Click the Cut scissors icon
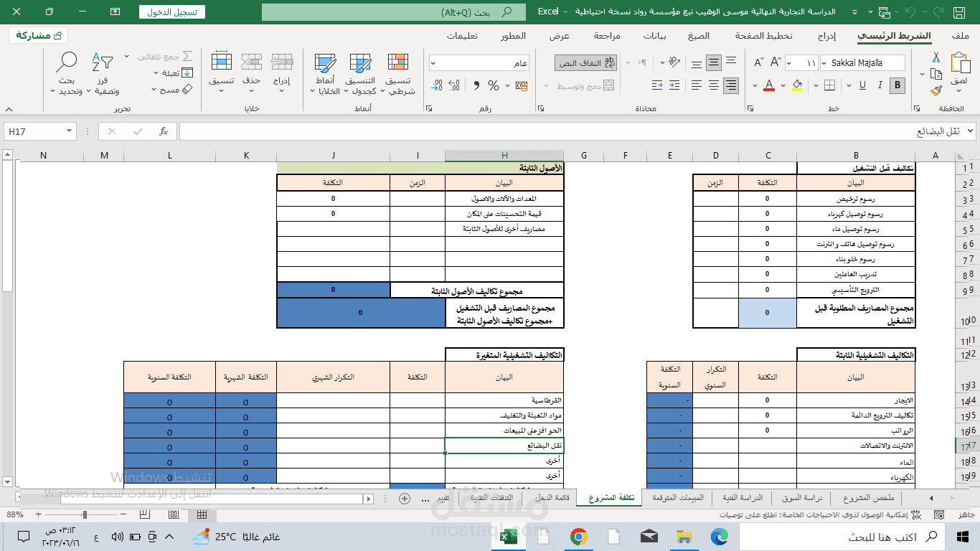 (936, 57)
